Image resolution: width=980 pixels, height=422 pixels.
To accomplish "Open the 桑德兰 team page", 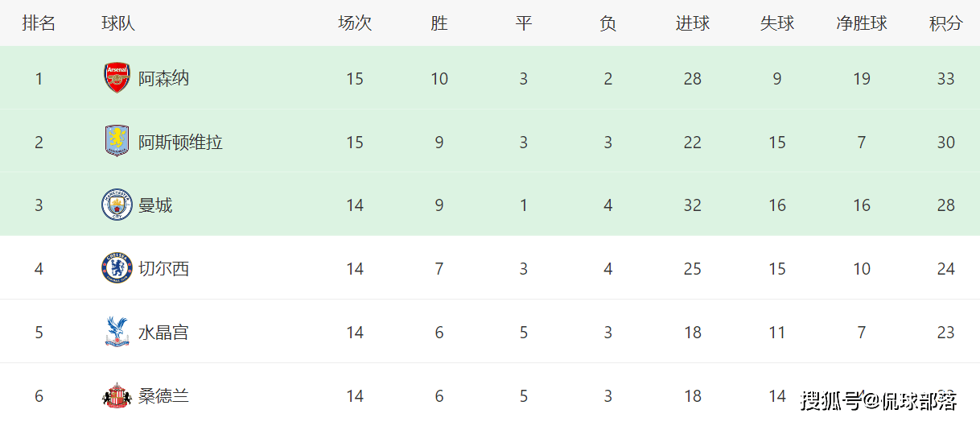I will 163,396.
